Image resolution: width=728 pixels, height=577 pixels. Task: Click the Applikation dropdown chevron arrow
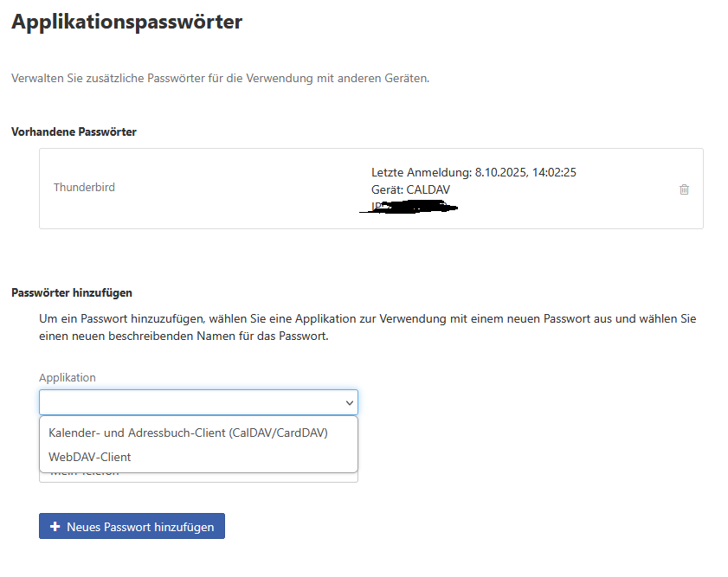click(x=349, y=403)
